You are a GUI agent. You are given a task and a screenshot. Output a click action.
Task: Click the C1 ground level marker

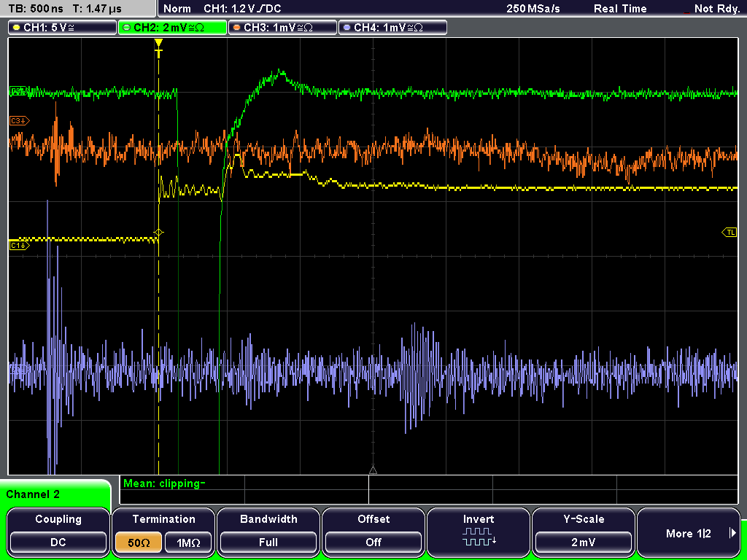(20, 246)
